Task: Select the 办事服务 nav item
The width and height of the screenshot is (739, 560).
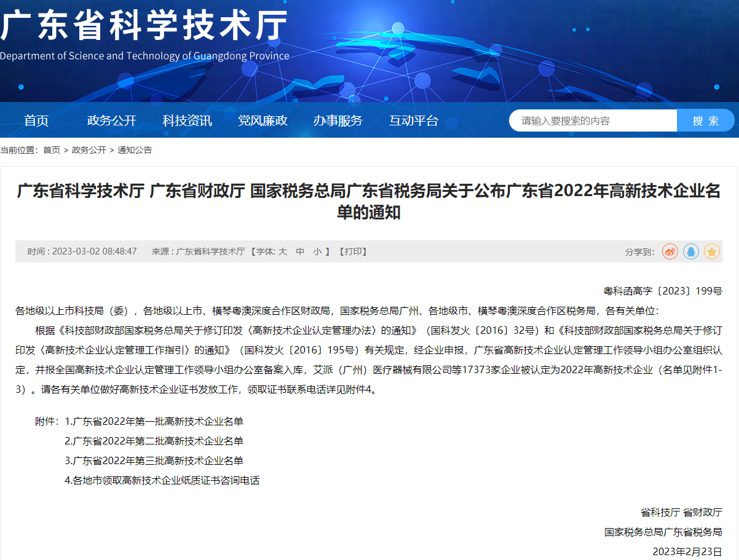Action: click(338, 120)
